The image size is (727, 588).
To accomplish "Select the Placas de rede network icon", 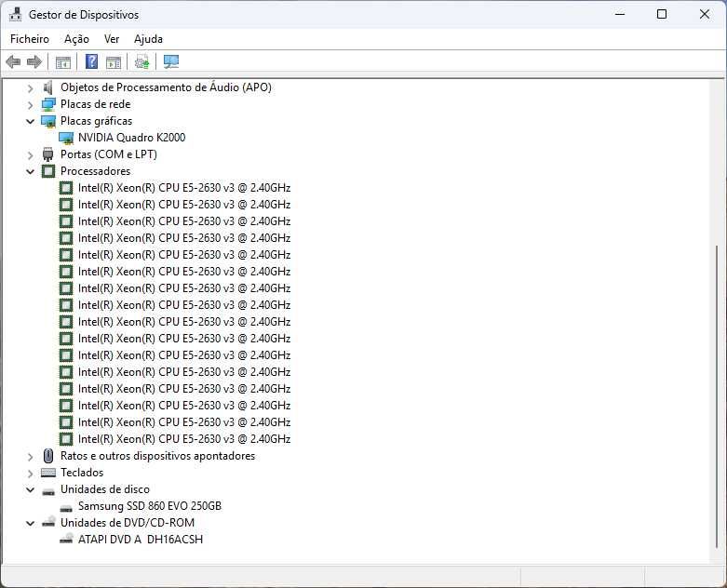I will click(48, 104).
